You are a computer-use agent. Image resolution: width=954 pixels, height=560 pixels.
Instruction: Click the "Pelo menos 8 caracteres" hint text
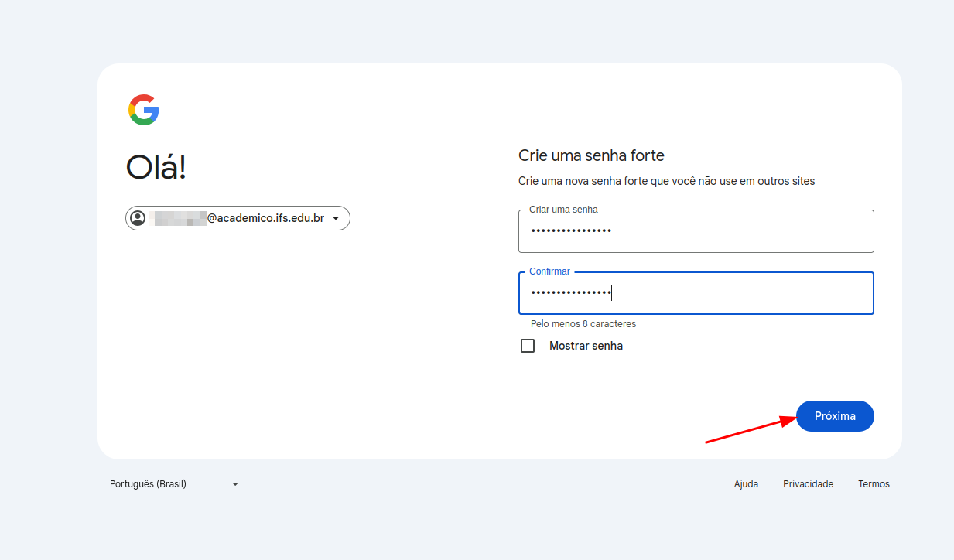coord(583,324)
